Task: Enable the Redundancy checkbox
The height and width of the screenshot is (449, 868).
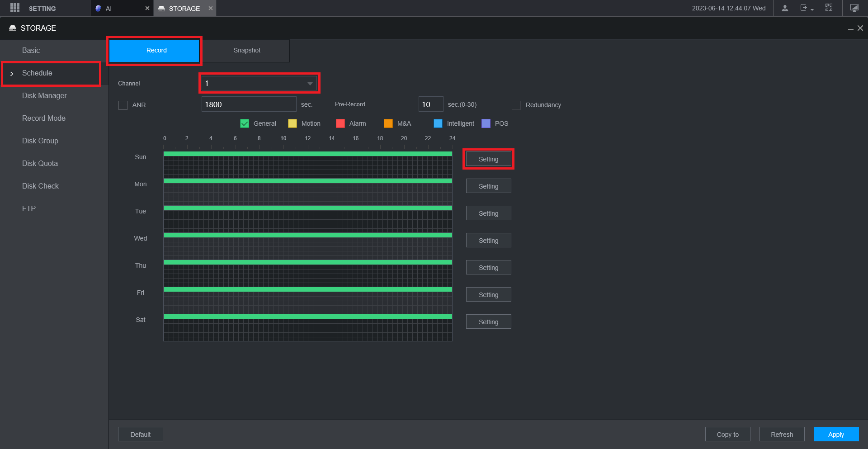Action: tap(516, 105)
